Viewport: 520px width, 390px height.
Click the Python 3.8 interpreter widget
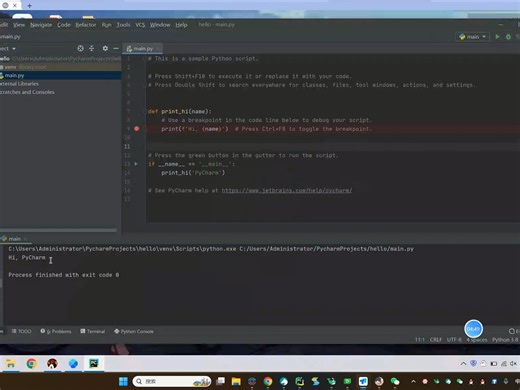pyautogui.click(x=505, y=340)
